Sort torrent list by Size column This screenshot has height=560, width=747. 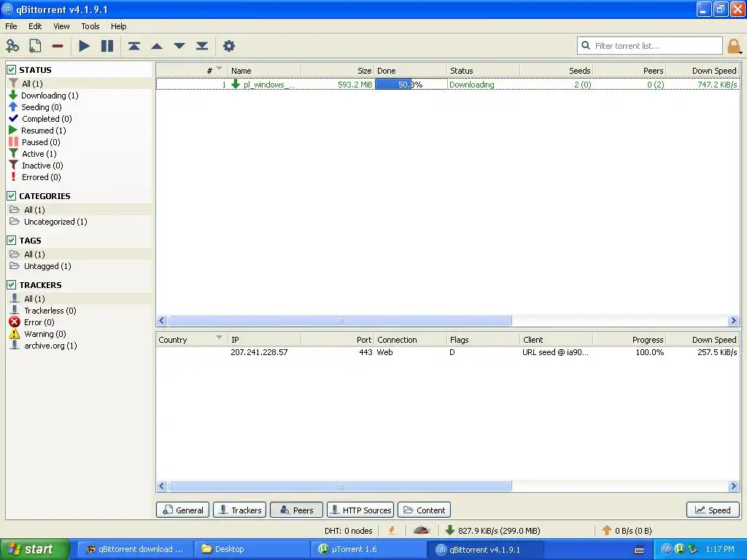[x=338, y=71]
